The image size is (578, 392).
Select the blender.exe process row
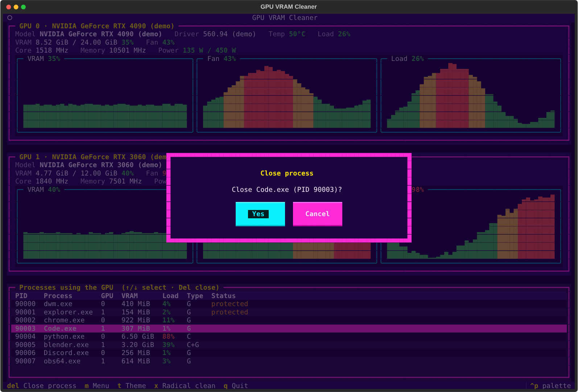coord(289,345)
